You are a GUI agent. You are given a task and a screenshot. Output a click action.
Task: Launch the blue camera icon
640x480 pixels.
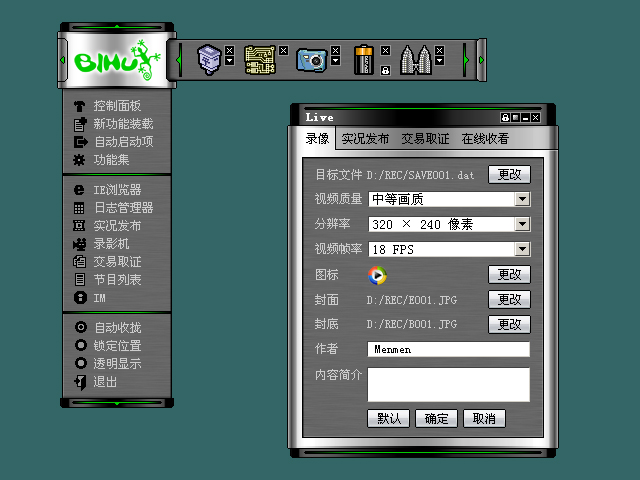click(312, 60)
